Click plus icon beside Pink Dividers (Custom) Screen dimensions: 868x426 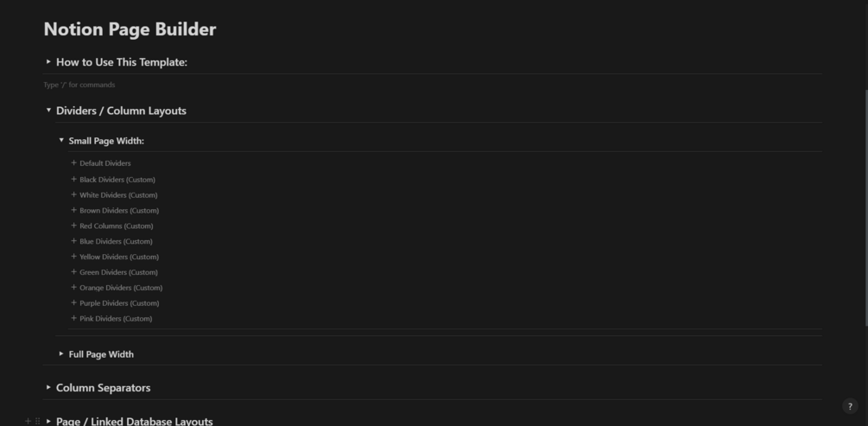[x=73, y=318]
